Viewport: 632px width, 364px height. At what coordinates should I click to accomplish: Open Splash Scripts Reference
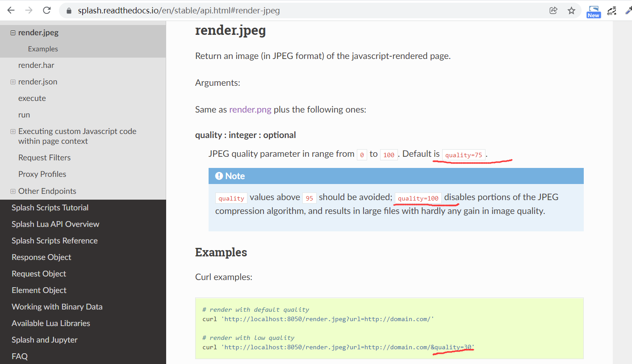[x=54, y=241]
